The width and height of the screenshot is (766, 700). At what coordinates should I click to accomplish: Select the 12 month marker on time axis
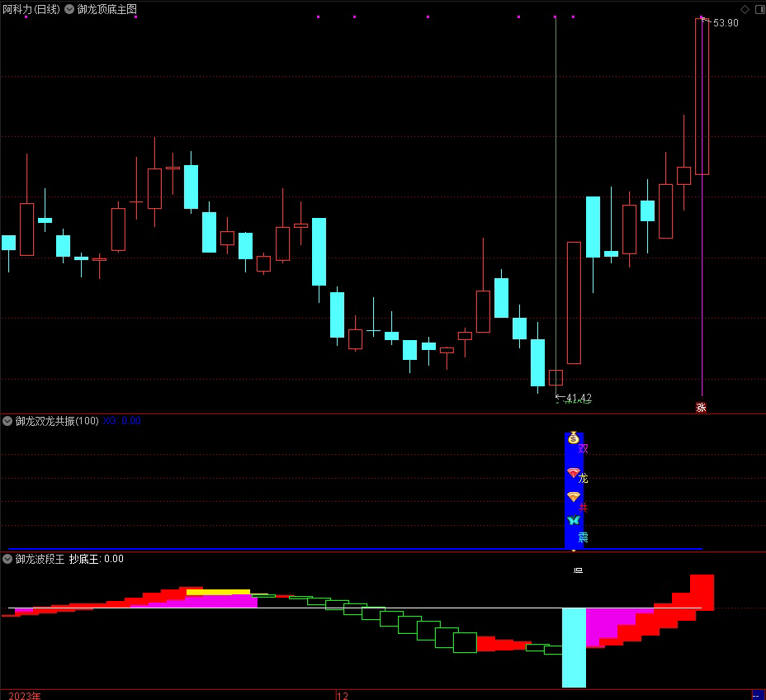pos(343,695)
